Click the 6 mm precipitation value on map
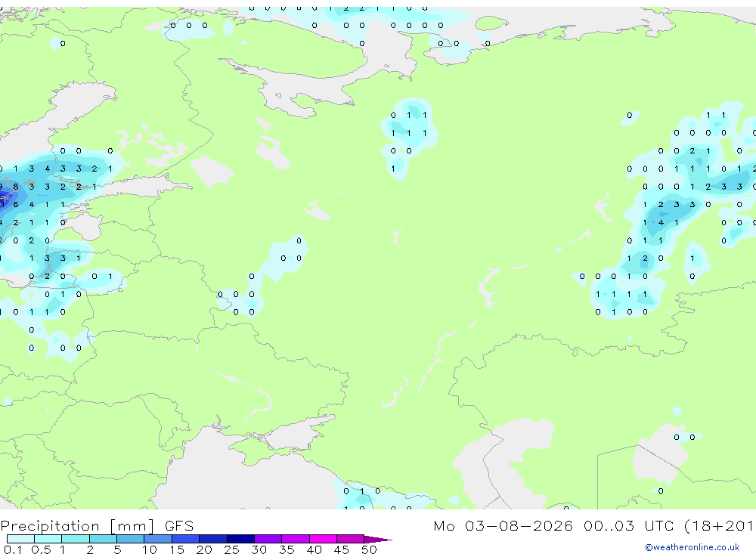 16,204
